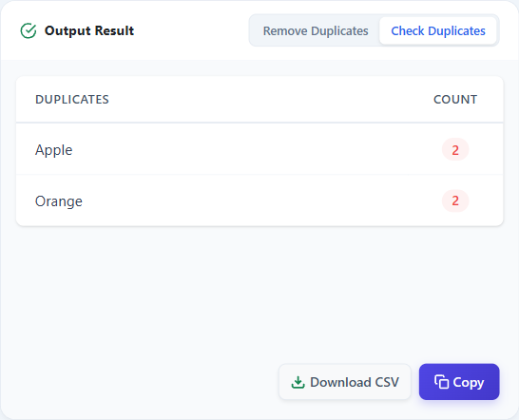Click the green checkmark icon beside Output Result

pos(29,30)
